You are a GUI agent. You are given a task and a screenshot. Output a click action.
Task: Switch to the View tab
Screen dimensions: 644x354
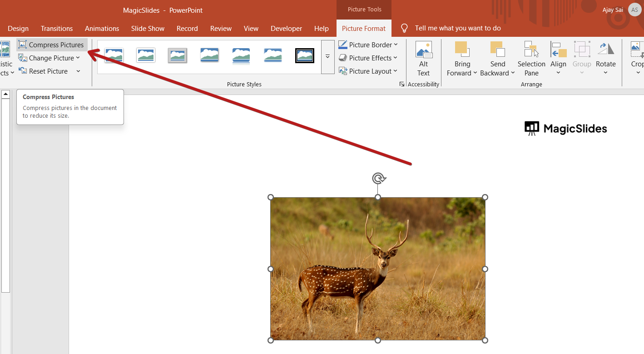pyautogui.click(x=251, y=28)
